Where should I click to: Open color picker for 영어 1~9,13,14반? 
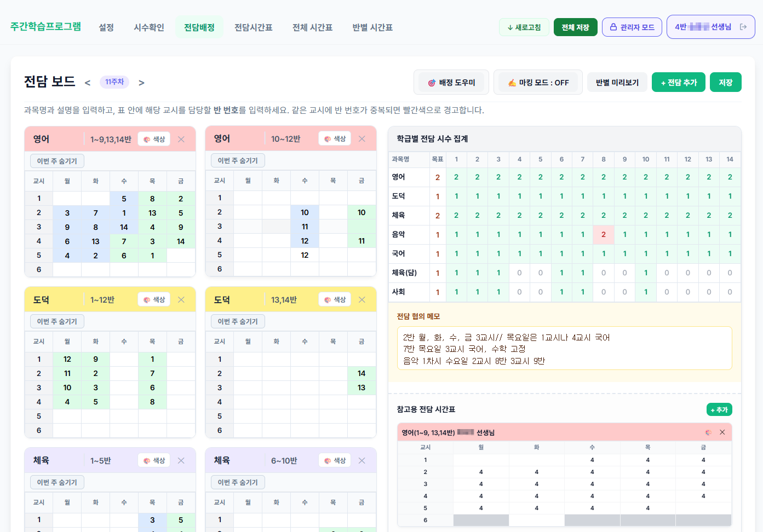[154, 139]
